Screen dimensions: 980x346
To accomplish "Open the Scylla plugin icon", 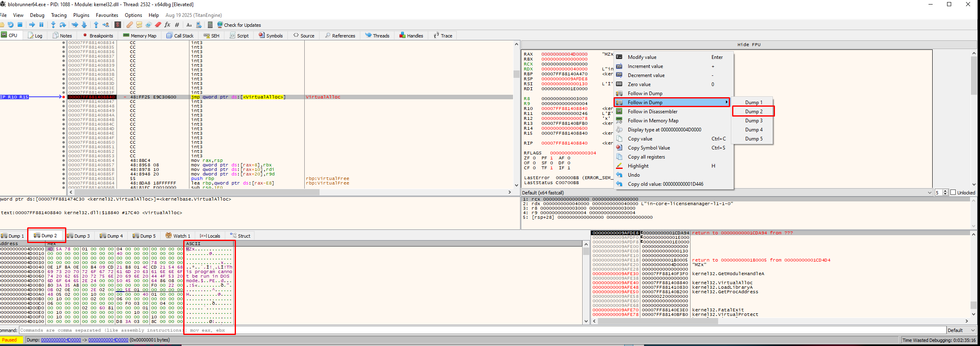I will (118, 25).
